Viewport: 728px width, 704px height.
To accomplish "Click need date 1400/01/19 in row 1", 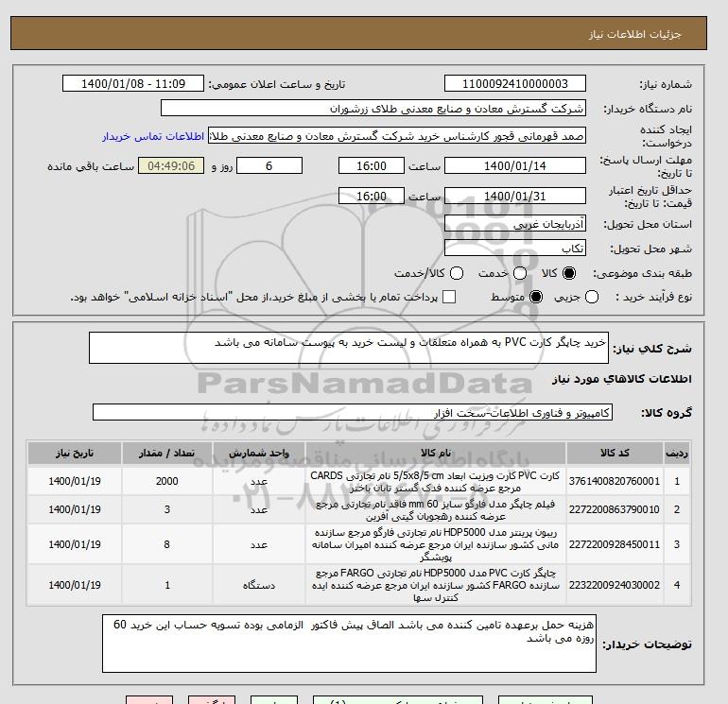I will tap(75, 481).
